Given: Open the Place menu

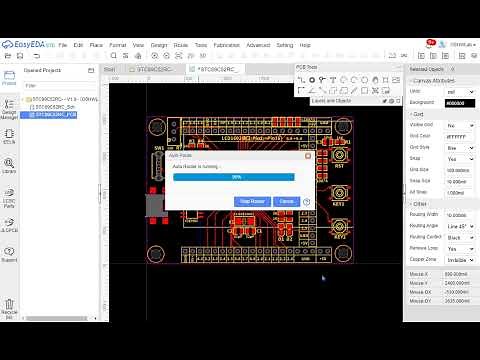Looking at the screenshot, I should pyautogui.click(x=96, y=45).
